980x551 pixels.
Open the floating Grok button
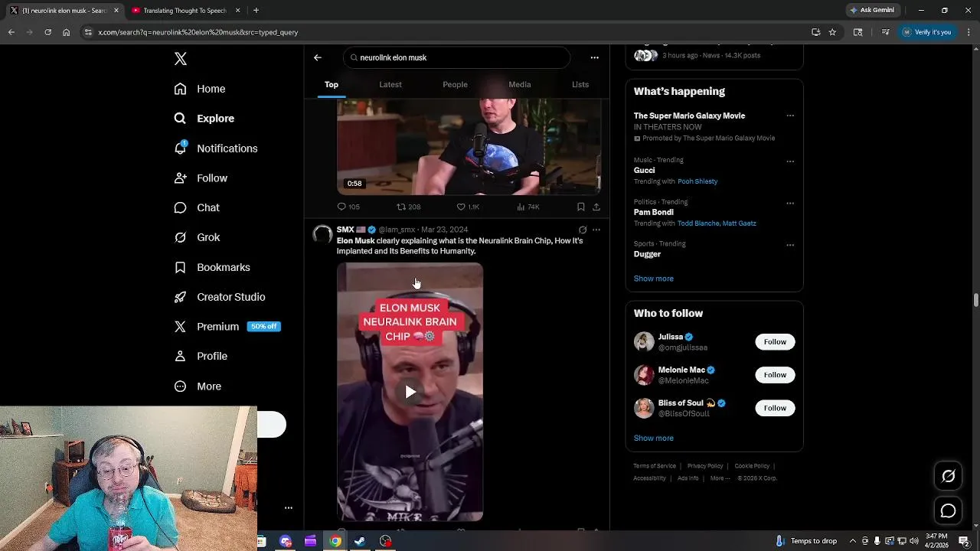(x=948, y=476)
